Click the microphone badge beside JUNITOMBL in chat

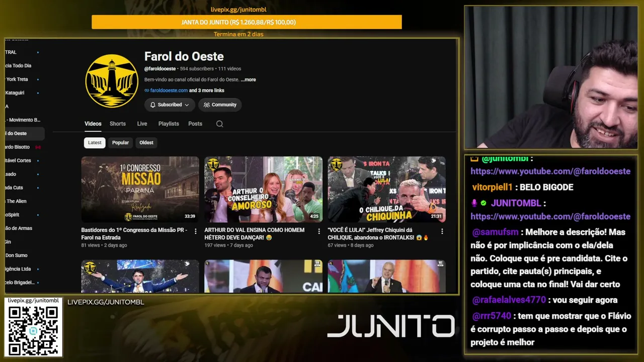474,203
